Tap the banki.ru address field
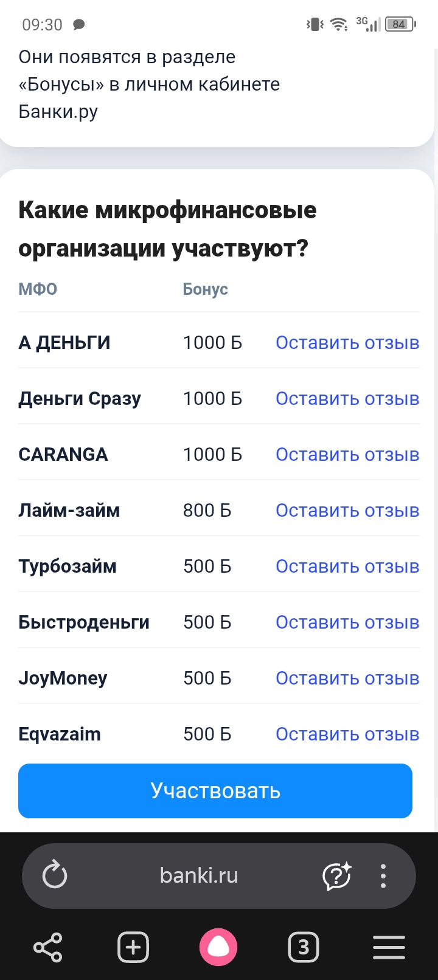 199,876
